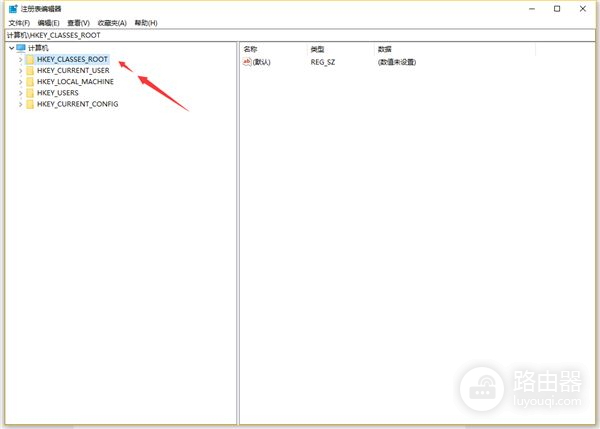Open the 查看(V) menu
This screenshot has height=429, width=600.
78,23
